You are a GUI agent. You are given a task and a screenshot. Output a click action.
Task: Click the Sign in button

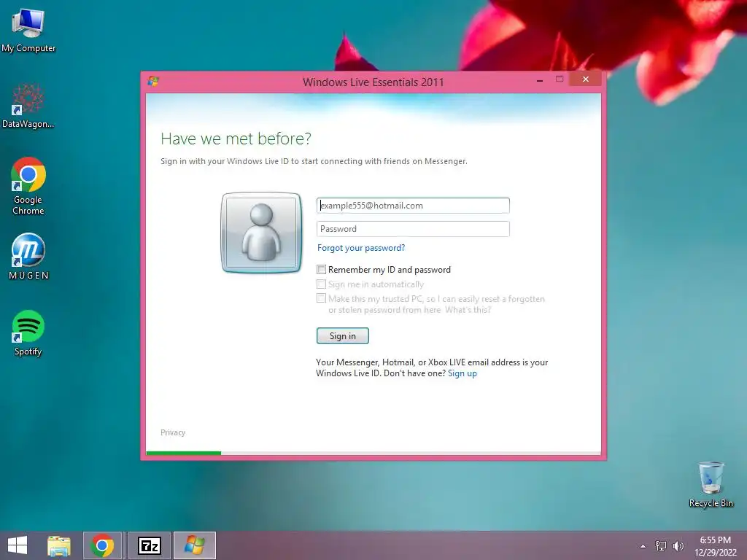343,335
